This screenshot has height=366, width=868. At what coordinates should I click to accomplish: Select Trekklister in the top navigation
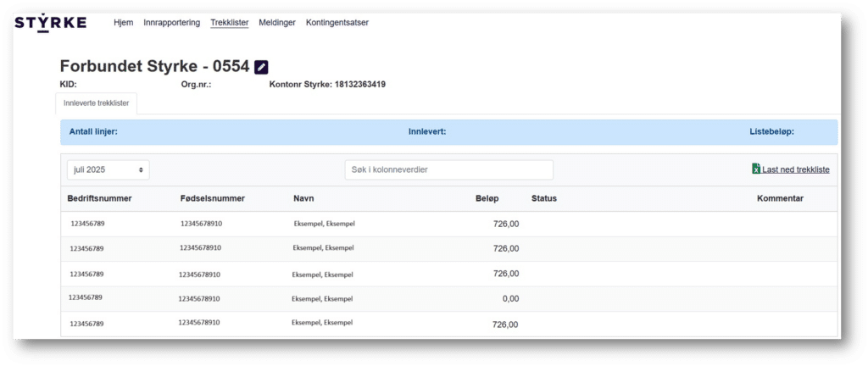point(229,23)
